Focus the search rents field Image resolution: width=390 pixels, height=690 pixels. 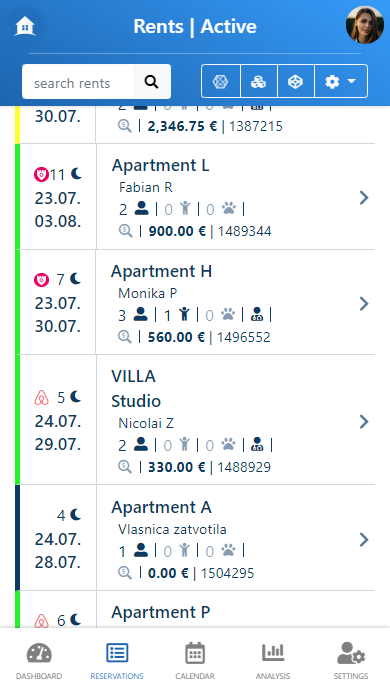tap(78, 82)
